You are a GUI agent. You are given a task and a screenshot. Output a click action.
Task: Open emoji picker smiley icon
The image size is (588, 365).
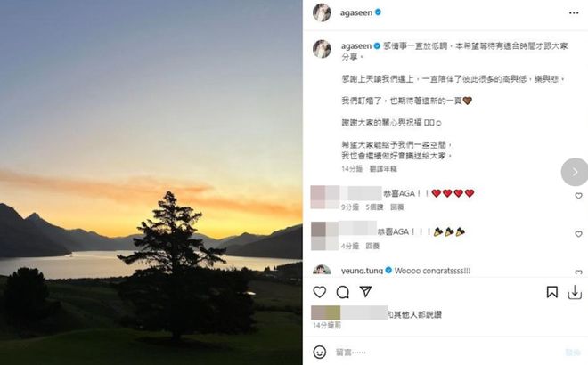pyautogui.click(x=320, y=353)
